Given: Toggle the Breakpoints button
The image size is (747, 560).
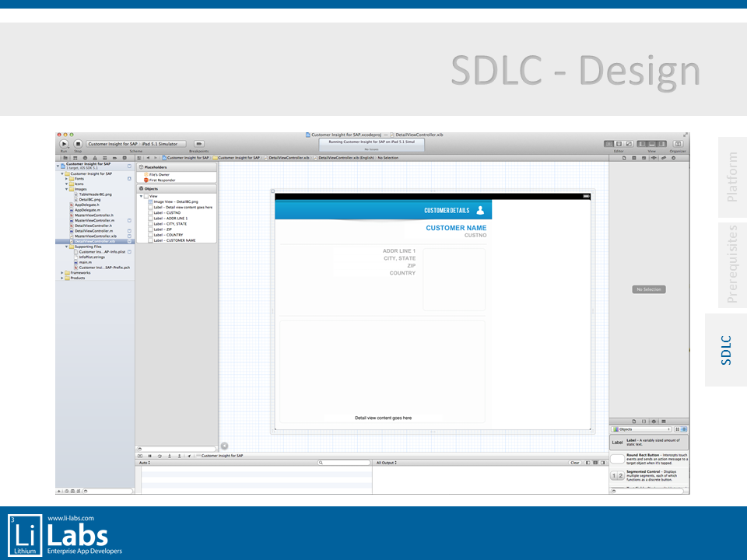Looking at the screenshot, I should pyautogui.click(x=198, y=144).
